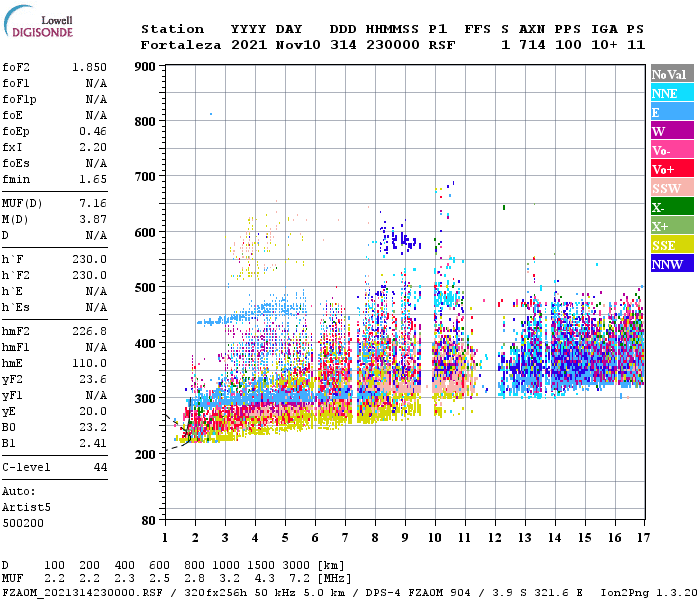Click the RSF header value

442,45
